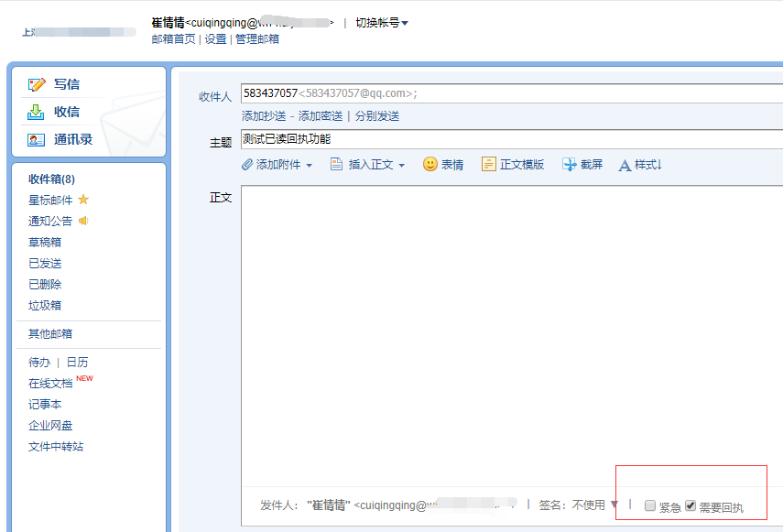
Task: Open the 通讯录 contacts icon
Action: click(x=37, y=139)
